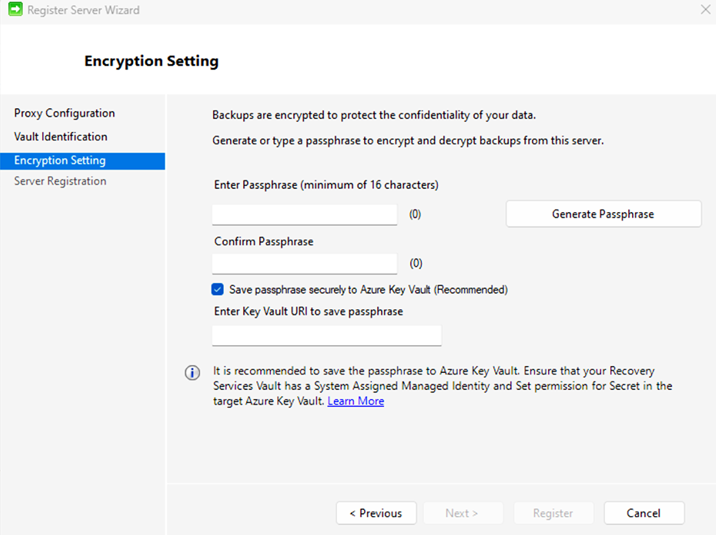
Task: Click the green Register Server Wizard icon
Action: pyautogui.click(x=13, y=10)
